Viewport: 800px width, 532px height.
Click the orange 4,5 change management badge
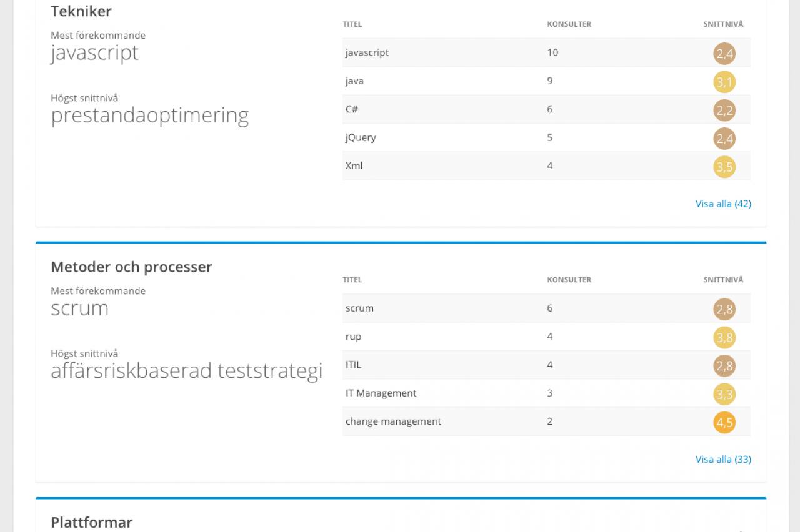[x=724, y=422]
